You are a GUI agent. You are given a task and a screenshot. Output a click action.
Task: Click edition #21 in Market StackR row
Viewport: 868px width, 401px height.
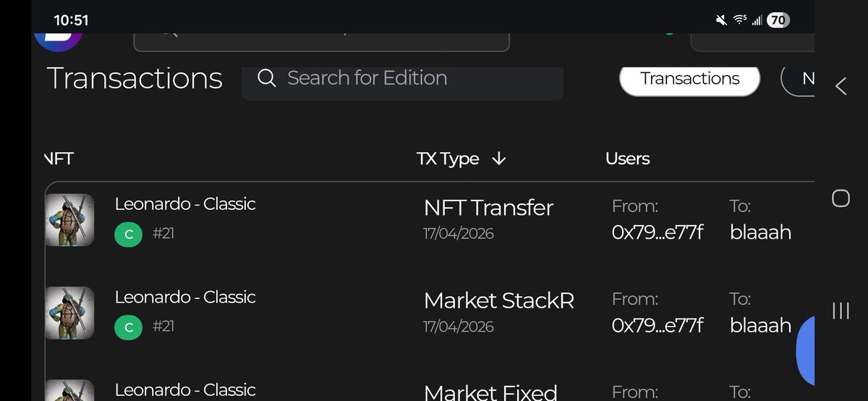coord(164,326)
